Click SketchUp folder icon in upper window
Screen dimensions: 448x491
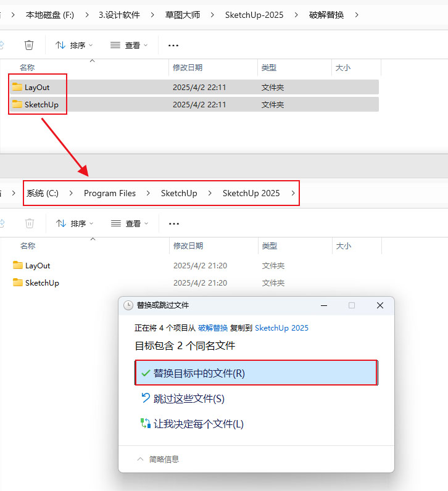click(x=17, y=104)
